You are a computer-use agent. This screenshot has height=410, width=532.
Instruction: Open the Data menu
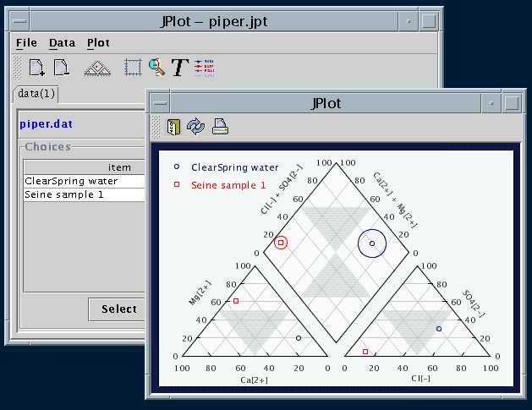click(x=62, y=43)
